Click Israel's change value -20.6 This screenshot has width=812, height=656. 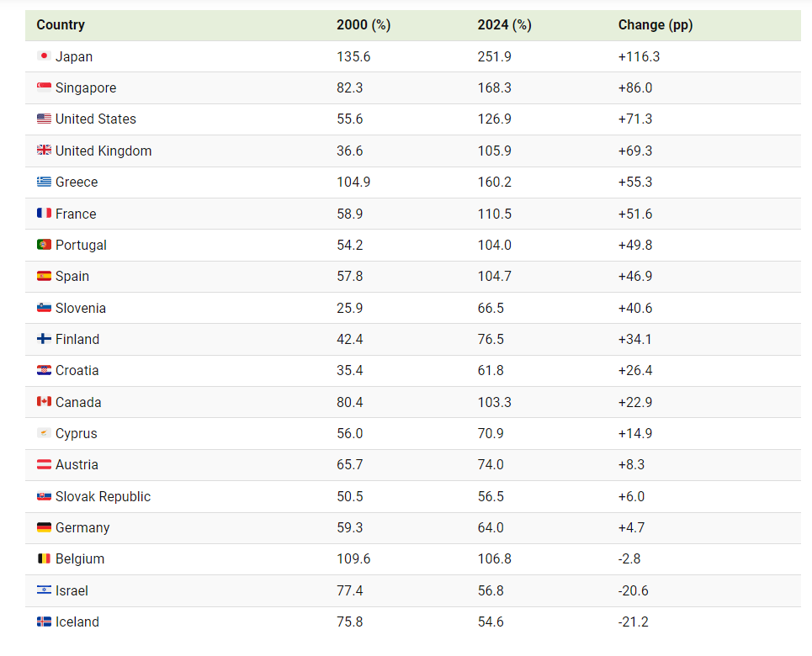(x=633, y=591)
